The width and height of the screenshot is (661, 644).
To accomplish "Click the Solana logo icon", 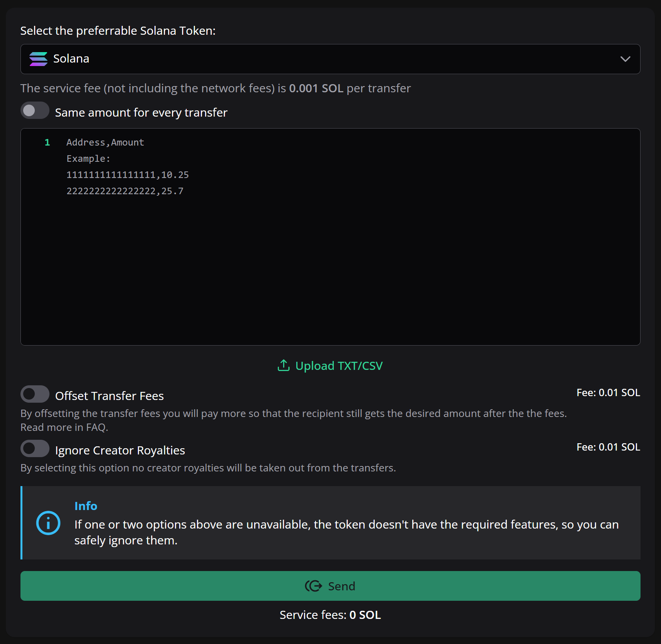I will 38,59.
